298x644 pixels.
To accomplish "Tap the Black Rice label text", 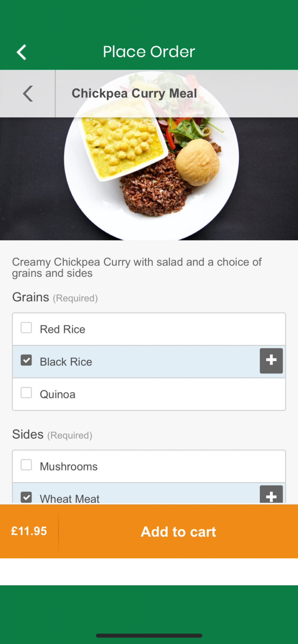I will (66, 362).
